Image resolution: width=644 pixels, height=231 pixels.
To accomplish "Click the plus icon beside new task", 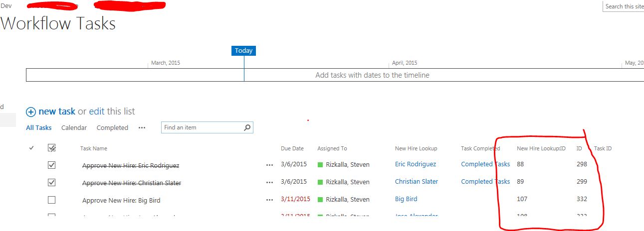I will coord(31,112).
